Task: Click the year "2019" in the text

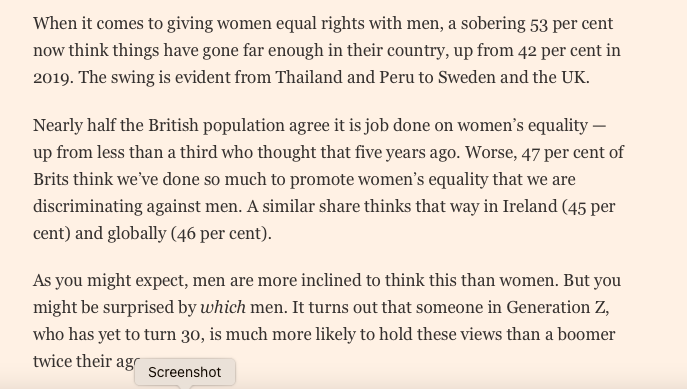Action: pyautogui.click(x=51, y=78)
